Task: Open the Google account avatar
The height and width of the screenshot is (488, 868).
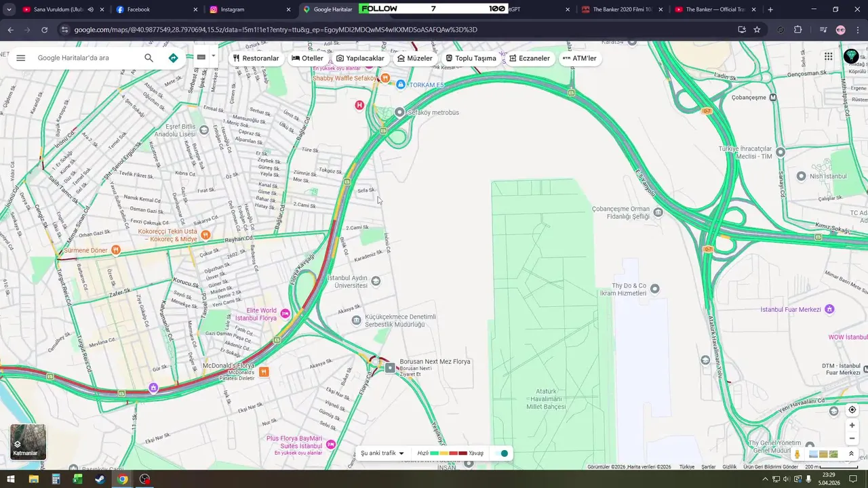Action: [x=851, y=57]
